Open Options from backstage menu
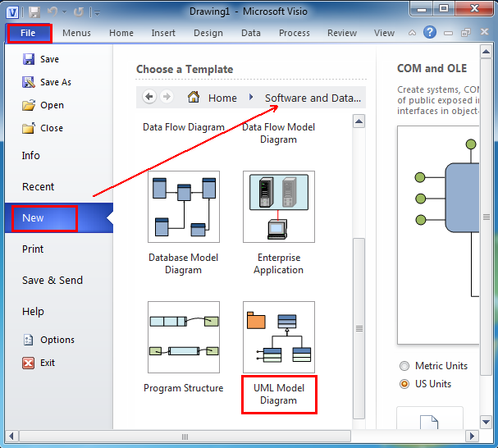The width and height of the screenshot is (498, 448). 48,340
